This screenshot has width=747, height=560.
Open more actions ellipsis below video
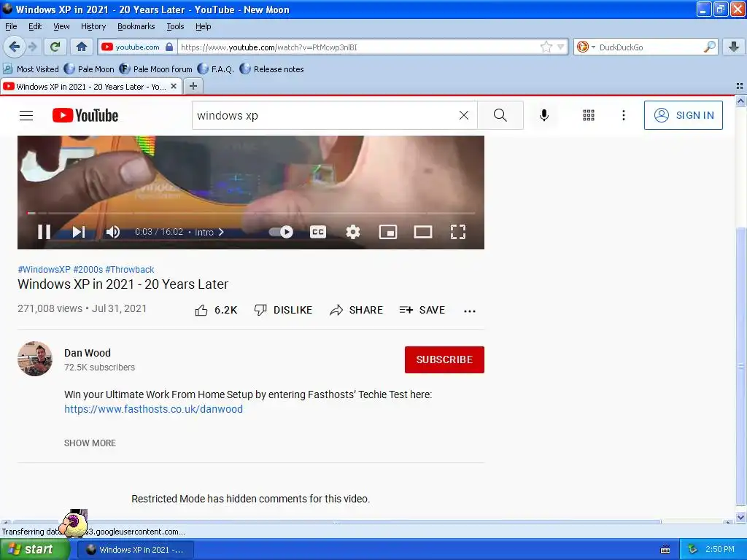coord(469,311)
